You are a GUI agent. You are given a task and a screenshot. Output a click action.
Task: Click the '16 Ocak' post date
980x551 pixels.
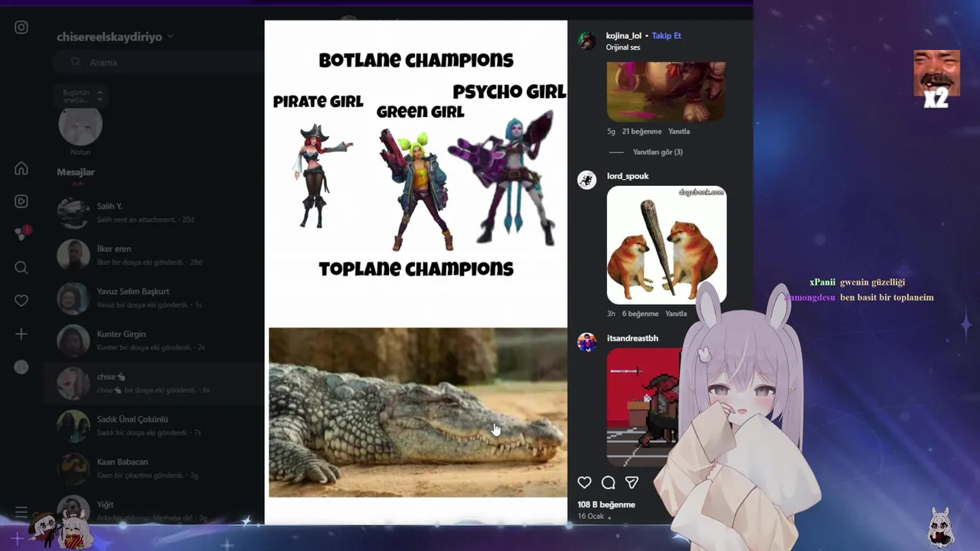591,517
